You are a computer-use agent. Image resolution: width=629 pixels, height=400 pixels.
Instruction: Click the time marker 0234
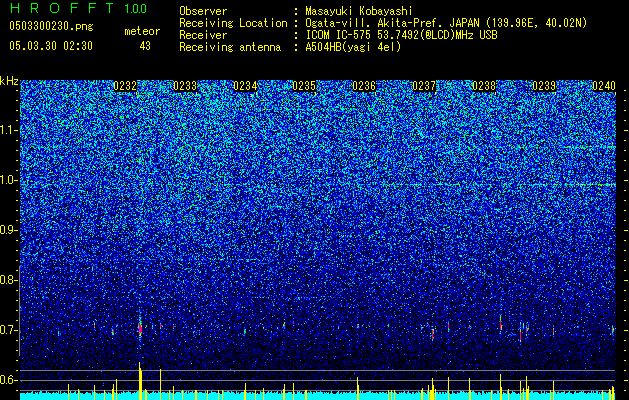pyautogui.click(x=245, y=86)
